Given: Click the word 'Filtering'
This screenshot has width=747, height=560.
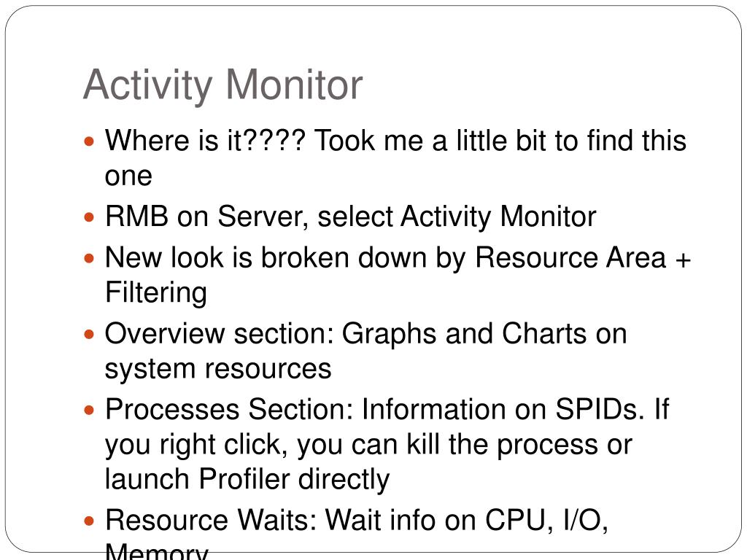Looking at the screenshot, I should tap(156, 292).
